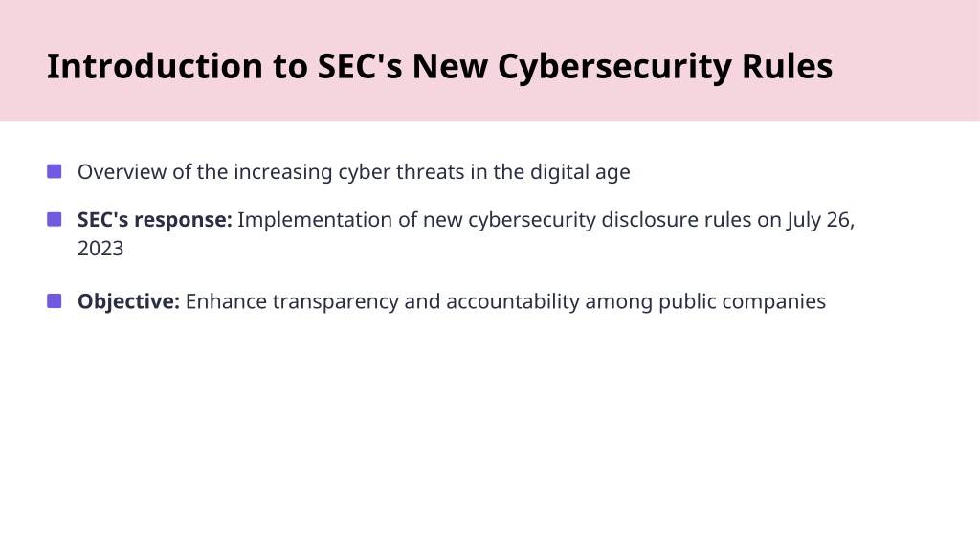Click the pink header band right of title
The width and height of the screenshot is (980, 551).
point(906,61)
